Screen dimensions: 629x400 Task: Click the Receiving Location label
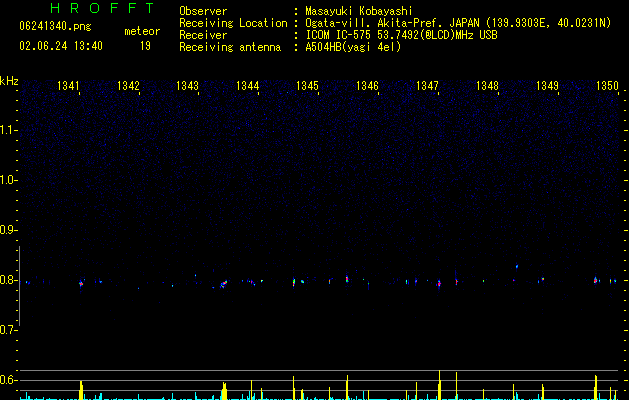[233, 23]
